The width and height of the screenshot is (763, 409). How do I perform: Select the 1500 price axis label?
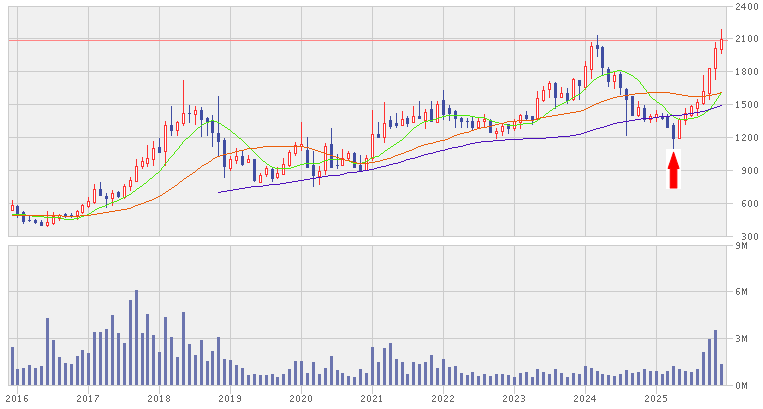click(x=745, y=105)
